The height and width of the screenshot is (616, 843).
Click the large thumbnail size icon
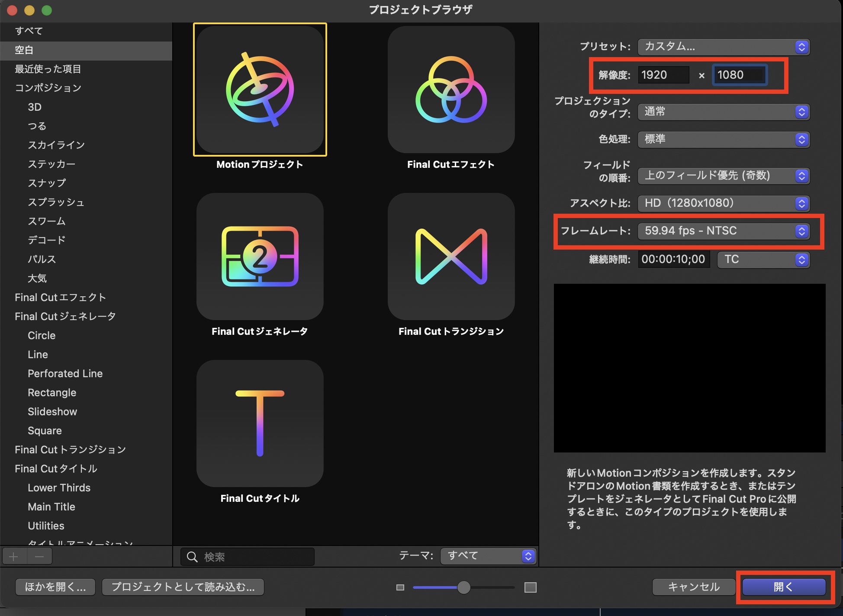530,587
